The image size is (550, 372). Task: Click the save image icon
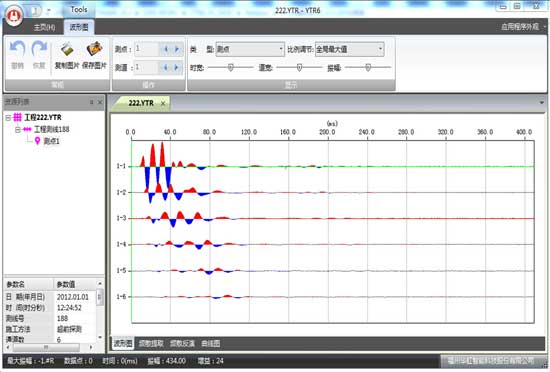94,49
